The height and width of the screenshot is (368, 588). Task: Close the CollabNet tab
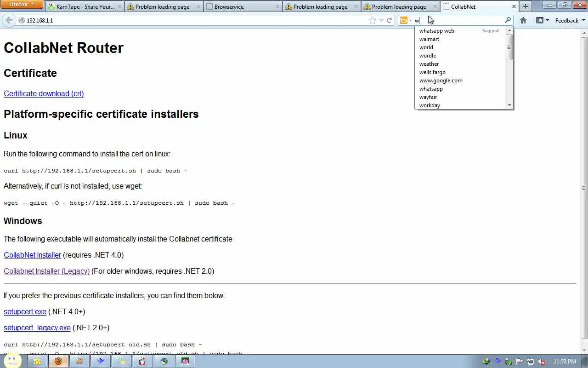click(514, 7)
